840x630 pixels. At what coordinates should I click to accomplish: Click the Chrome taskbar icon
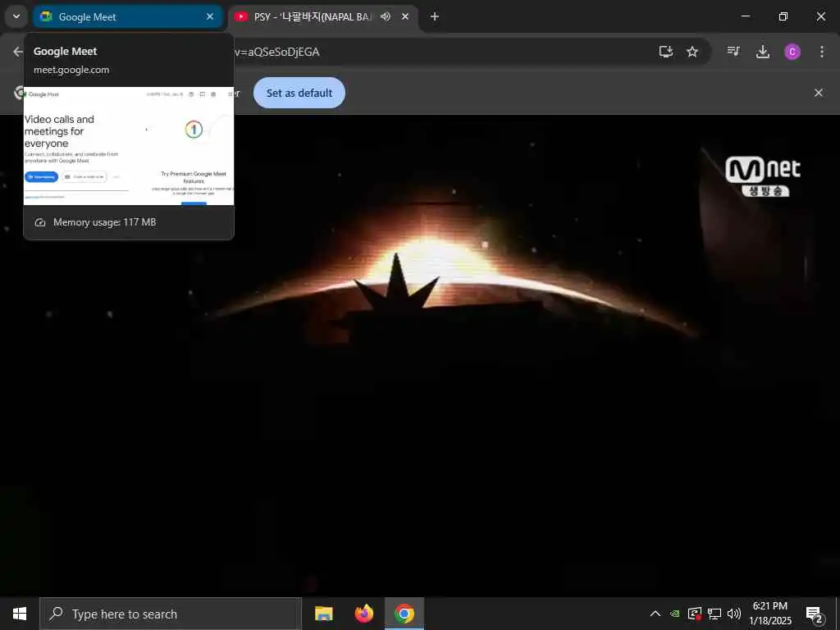[404, 614]
